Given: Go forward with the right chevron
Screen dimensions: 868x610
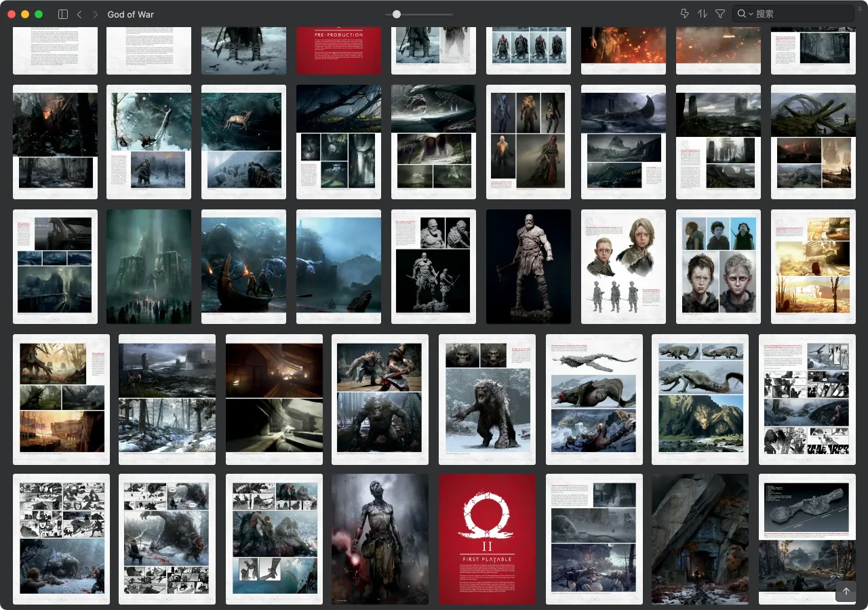Looking at the screenshot, I should coord(96,14).
